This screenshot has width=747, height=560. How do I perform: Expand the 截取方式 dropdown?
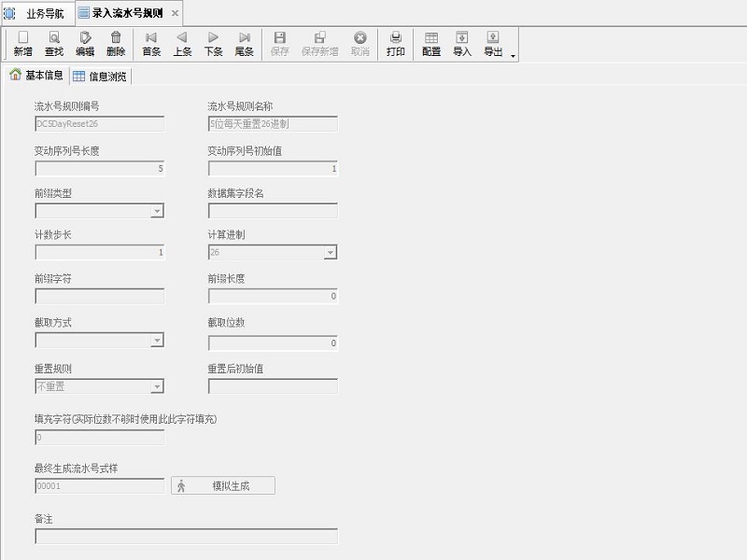(x=157, y=340)
